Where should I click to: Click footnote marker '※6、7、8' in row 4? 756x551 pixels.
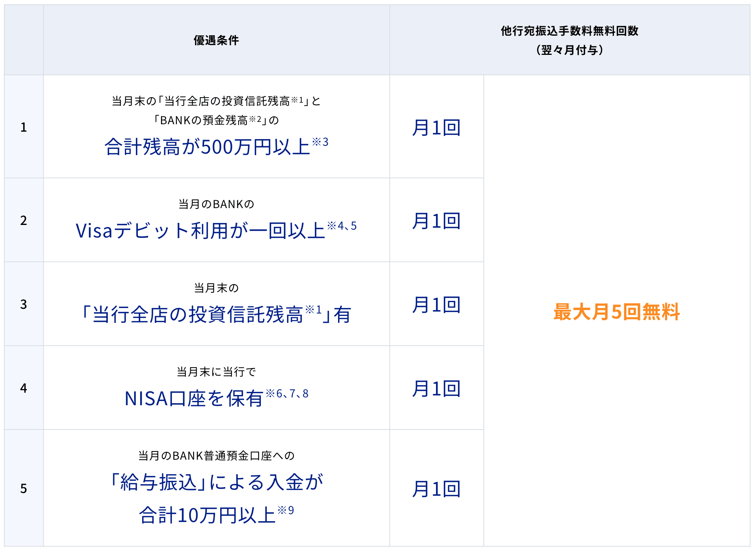pos(287,393)
